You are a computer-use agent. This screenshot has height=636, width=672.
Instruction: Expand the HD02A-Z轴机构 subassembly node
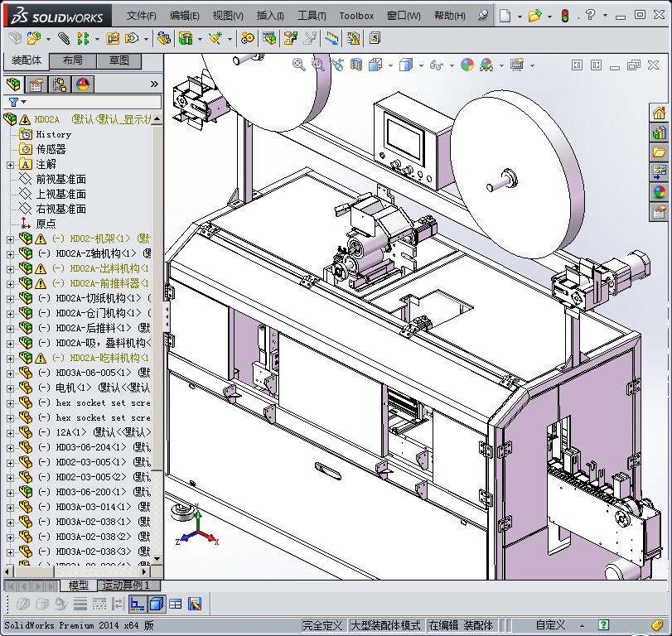(10, 253)
